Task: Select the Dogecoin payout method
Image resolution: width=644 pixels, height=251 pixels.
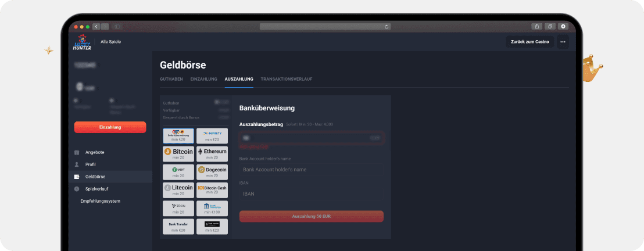Action: click(x=212, y=172)
